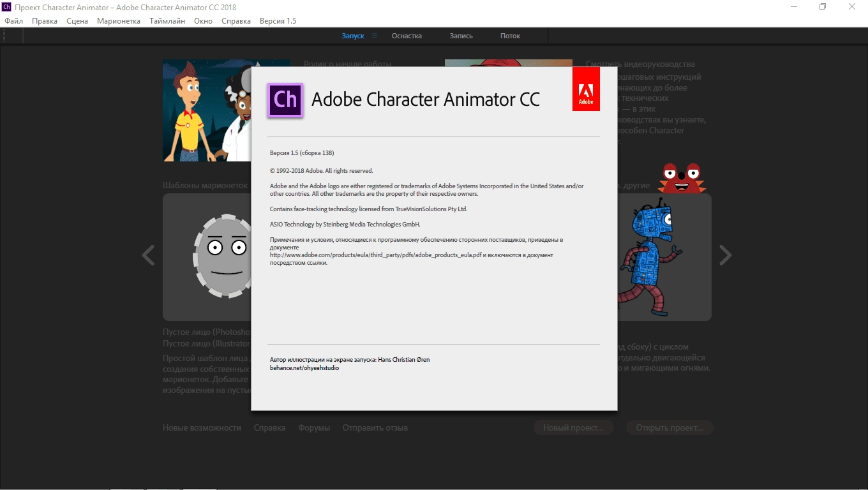Open the Сцена menu
The height and width of the screenshot is (490, 868).
pyautogui.click(x=77, y=21)
